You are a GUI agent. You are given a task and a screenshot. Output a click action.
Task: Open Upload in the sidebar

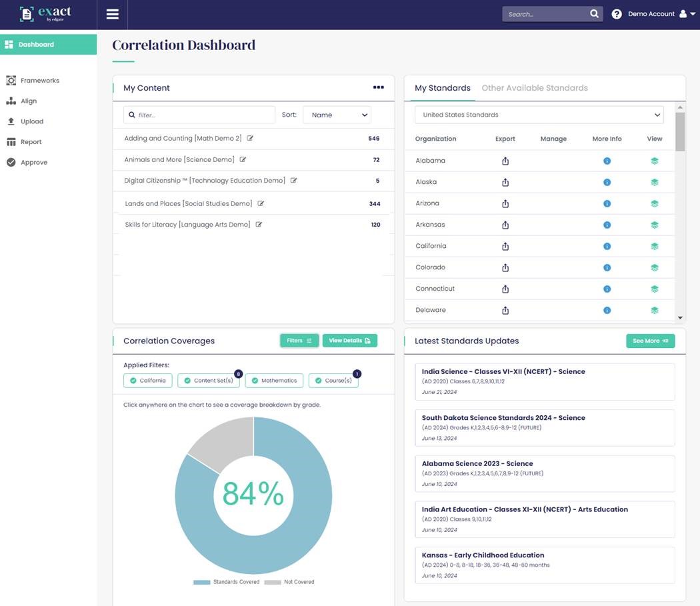pos(25,121)
